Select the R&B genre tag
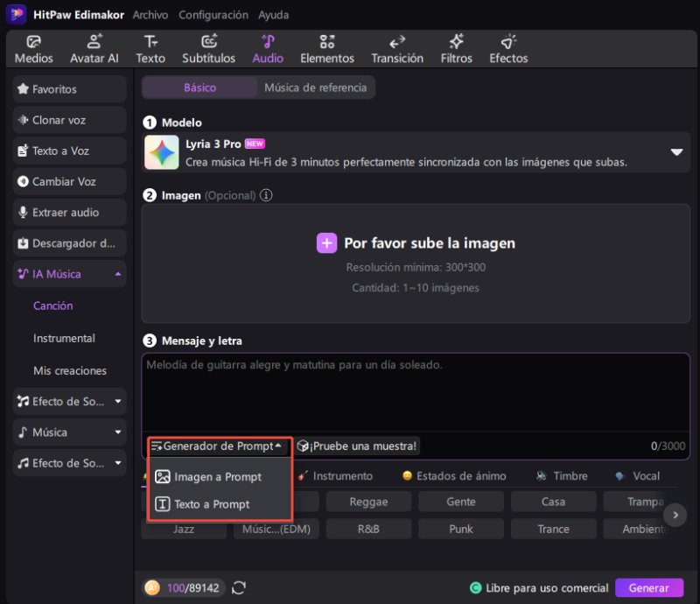Screen dimensions: 700x604 (x=368, y=530)
